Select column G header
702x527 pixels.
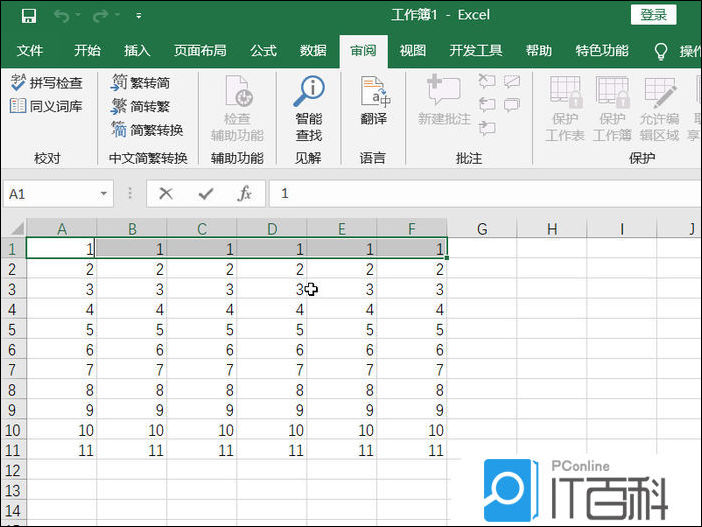coord(482,229)
